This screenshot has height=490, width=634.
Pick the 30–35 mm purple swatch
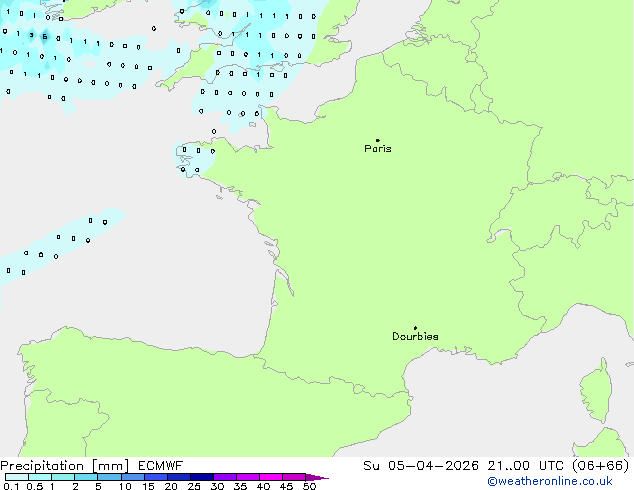coord(225,477)
